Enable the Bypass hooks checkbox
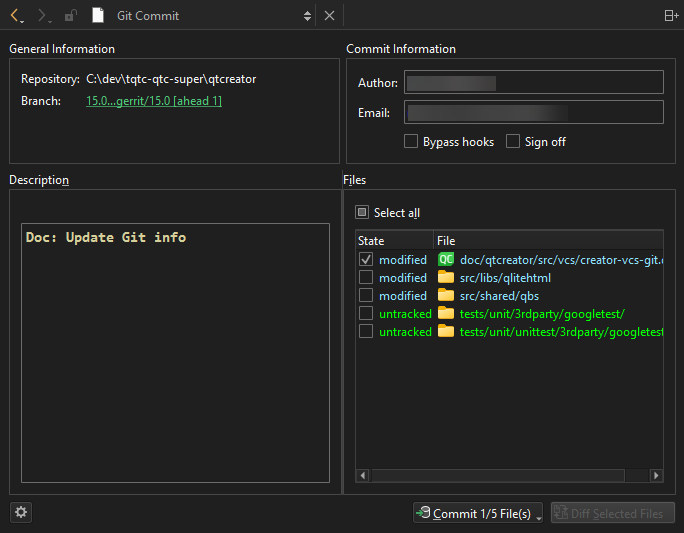This screenshot has height=533, width=684. (x=411, y=142)
